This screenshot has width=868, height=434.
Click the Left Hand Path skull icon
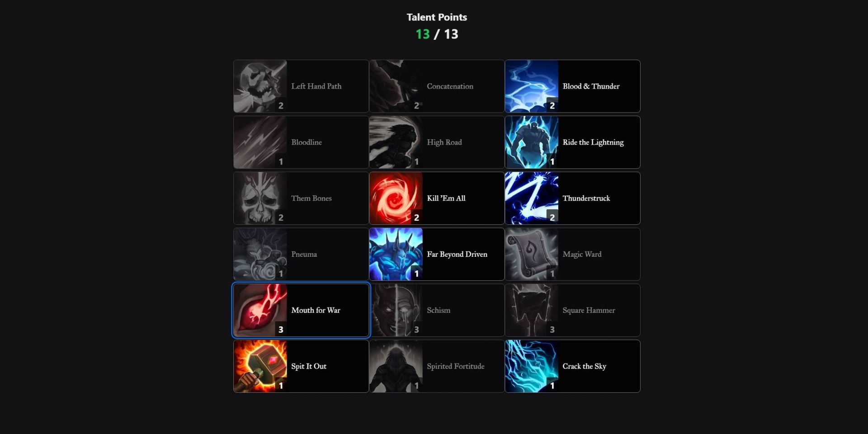[x=260, y=86]
